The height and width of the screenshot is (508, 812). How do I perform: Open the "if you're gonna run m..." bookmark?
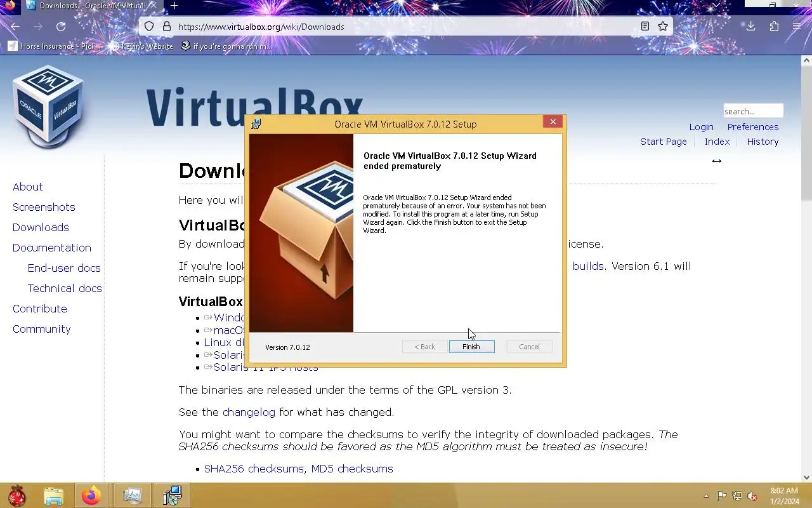point(226,46)
